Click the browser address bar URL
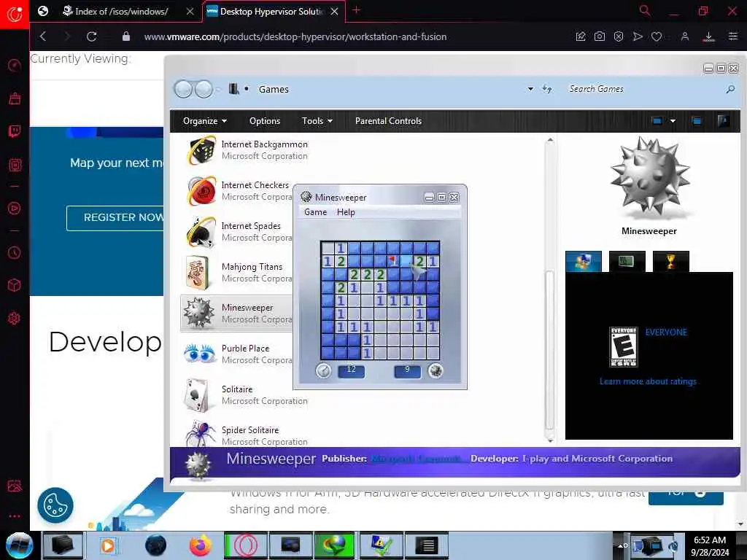The width and height of the screenshot is (747, 560). point(295,36)
